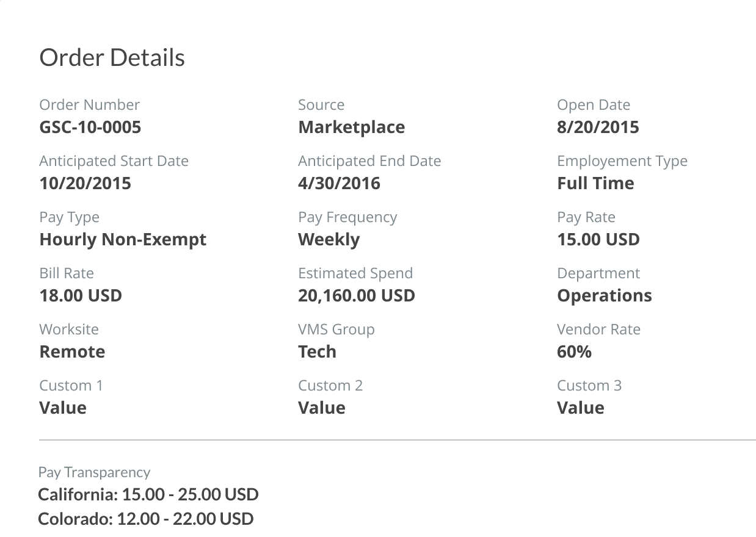
Task: Click the Pay Type label
Action: tap(70, 217)
